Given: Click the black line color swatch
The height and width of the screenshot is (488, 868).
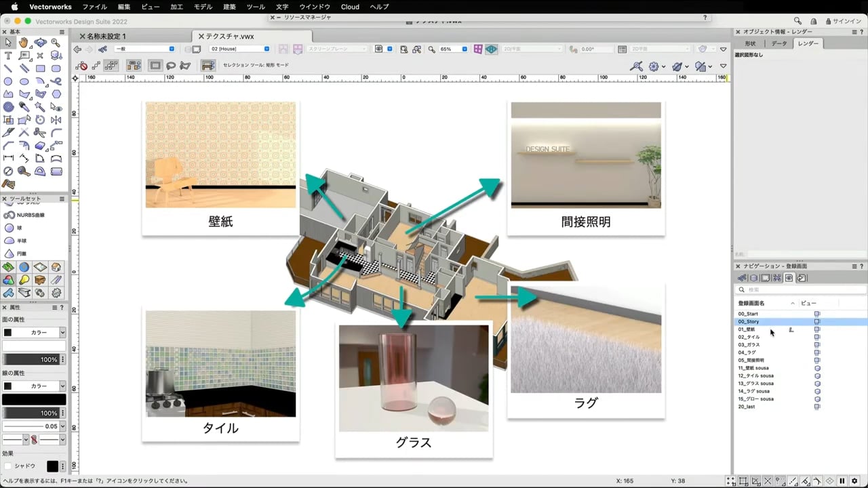Looking at the screenshot, I should tap(34, 399).
